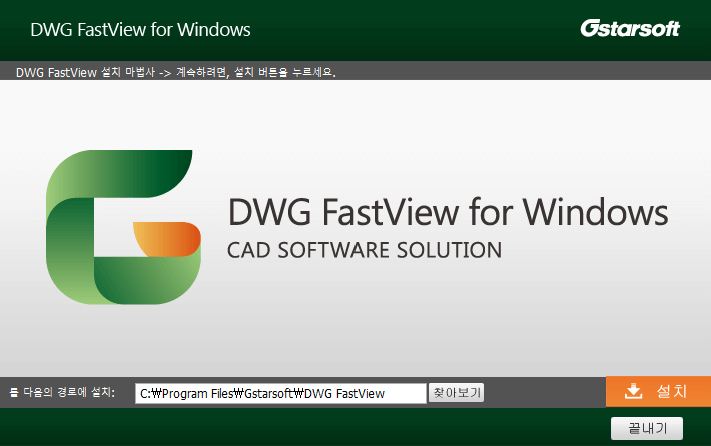
Task: Click the download arrow icon on install button
Action: (632, 391)
